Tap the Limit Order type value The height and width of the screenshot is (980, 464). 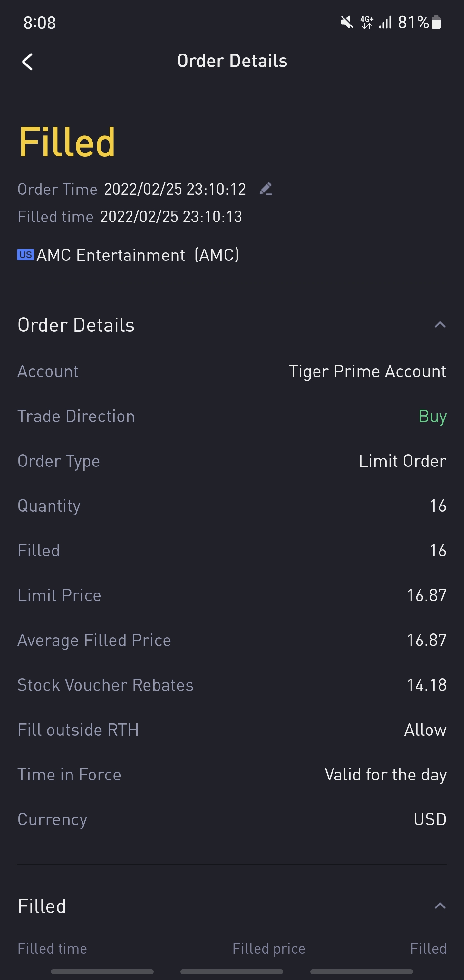point(402,461)
